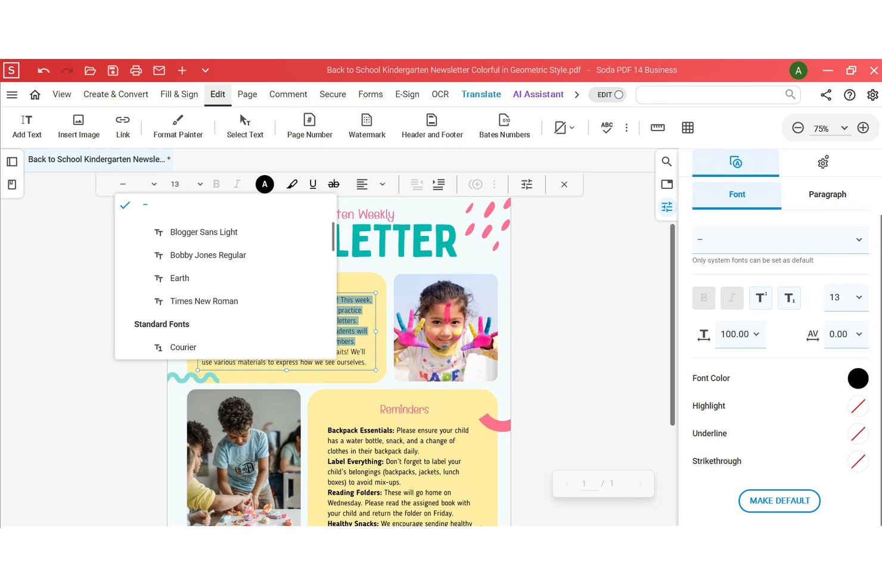This screenshot has height=588, width=882.
Task: Expand text alignment options arrow
Action: point(383,184)
